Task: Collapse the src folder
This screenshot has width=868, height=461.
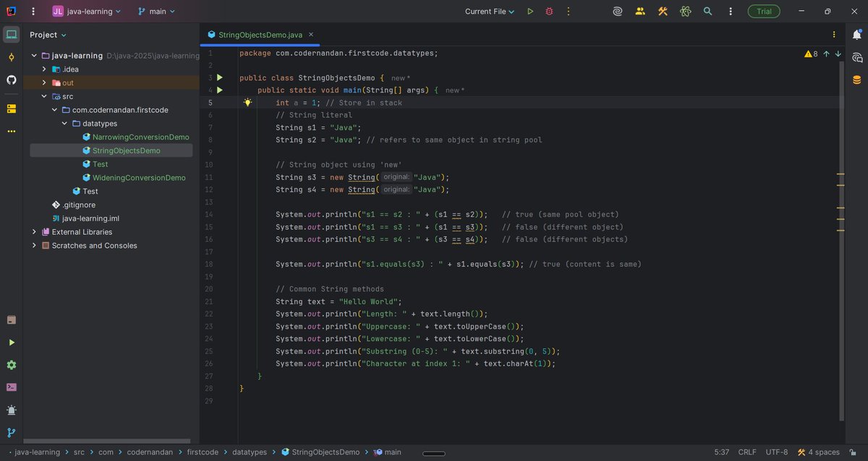Action: (43, 96)
